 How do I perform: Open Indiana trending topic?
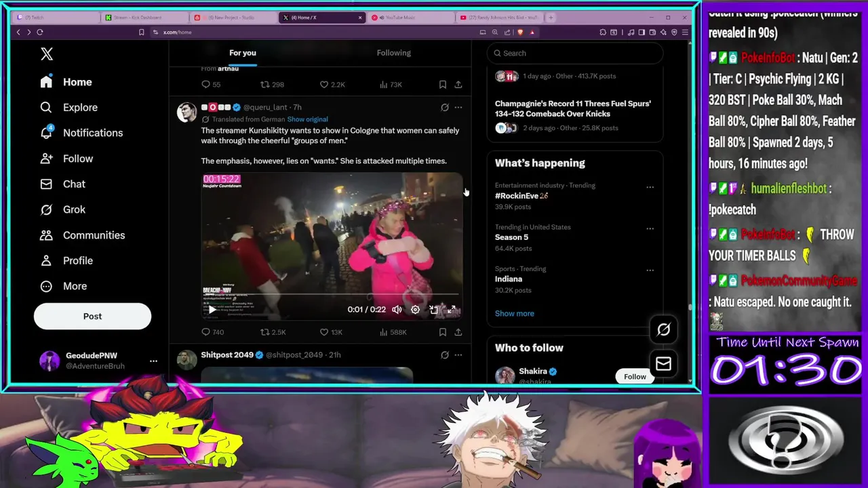tap(509, 279)
